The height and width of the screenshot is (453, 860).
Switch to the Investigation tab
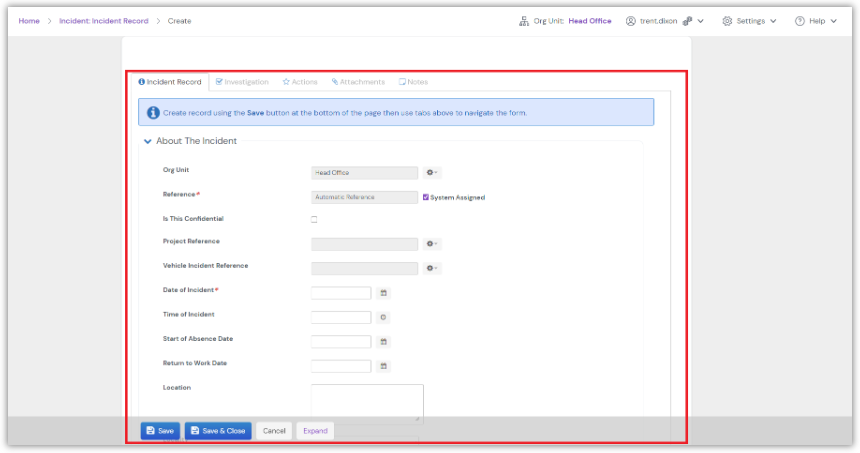coord(242,82)
